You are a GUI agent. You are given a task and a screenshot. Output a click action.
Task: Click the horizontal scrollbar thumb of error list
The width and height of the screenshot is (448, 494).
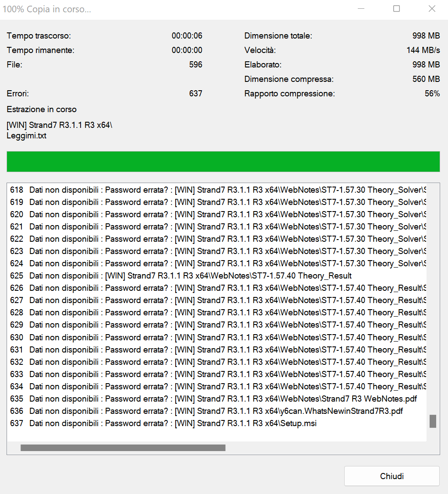tap(123, 448)
